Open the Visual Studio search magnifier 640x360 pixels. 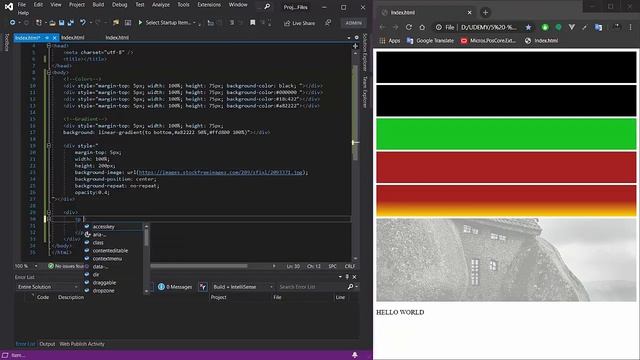point(267,7)
